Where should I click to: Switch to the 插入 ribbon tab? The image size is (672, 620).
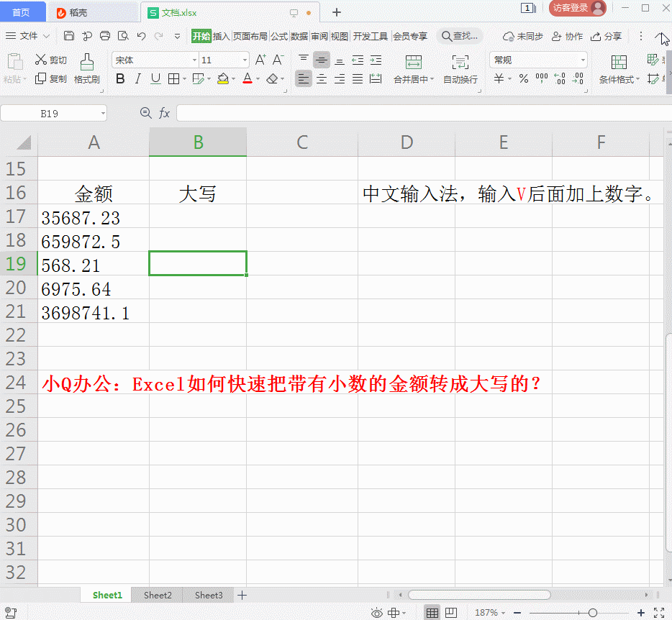point(221,37)
